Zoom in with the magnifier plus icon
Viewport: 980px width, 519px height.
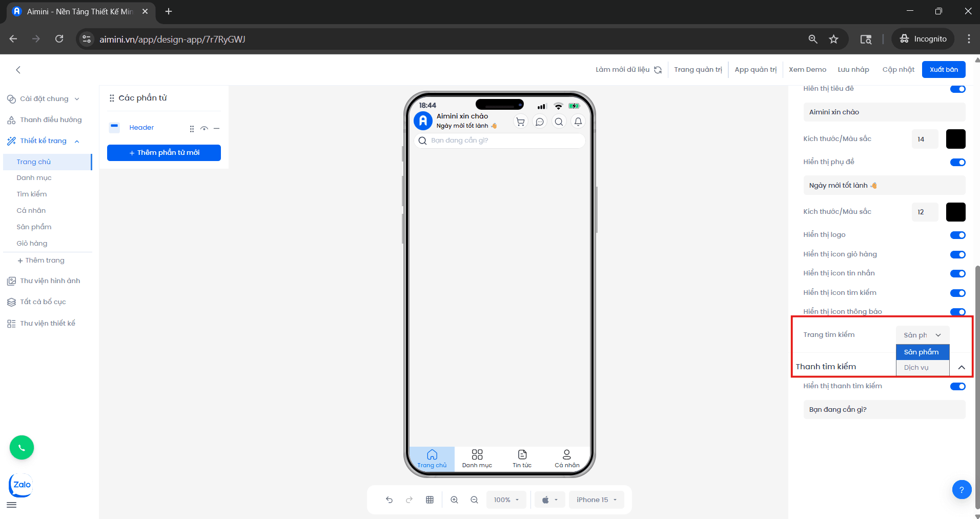coord(454,499)
